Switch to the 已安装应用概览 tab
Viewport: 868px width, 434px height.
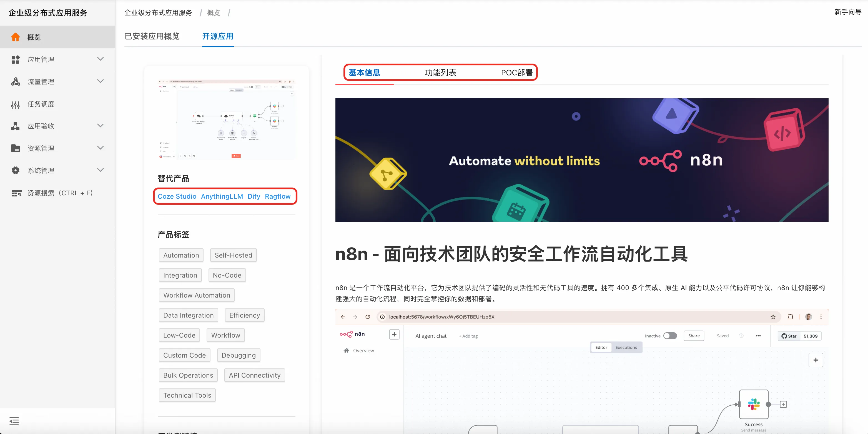152,36
